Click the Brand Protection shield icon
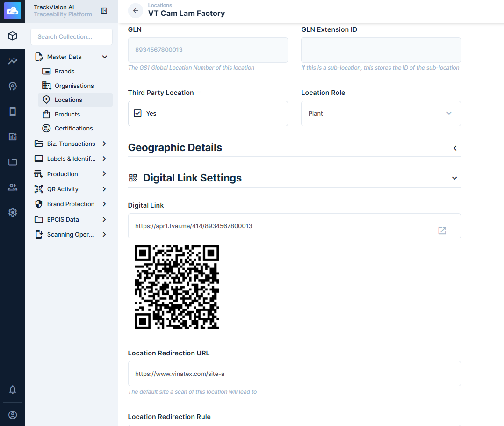 pos(39,204)
